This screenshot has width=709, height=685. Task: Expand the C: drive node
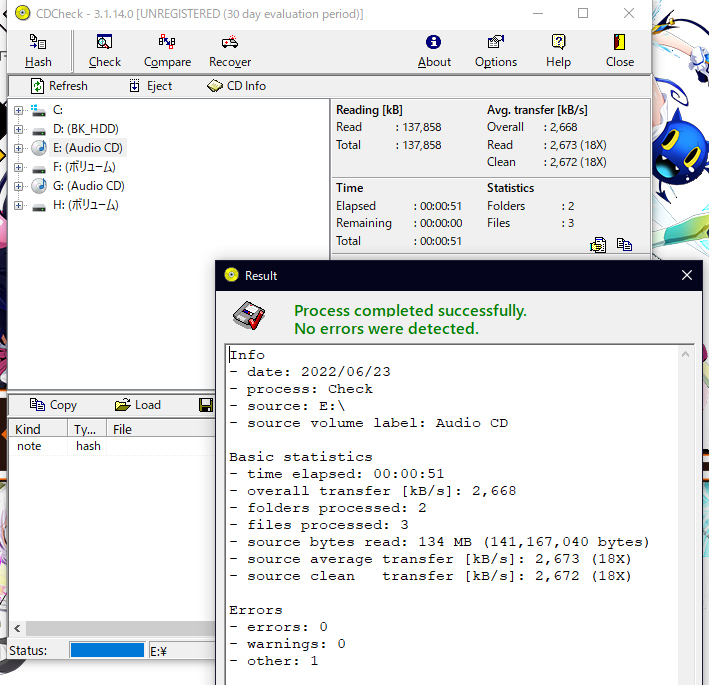click(x=18, y=110)
